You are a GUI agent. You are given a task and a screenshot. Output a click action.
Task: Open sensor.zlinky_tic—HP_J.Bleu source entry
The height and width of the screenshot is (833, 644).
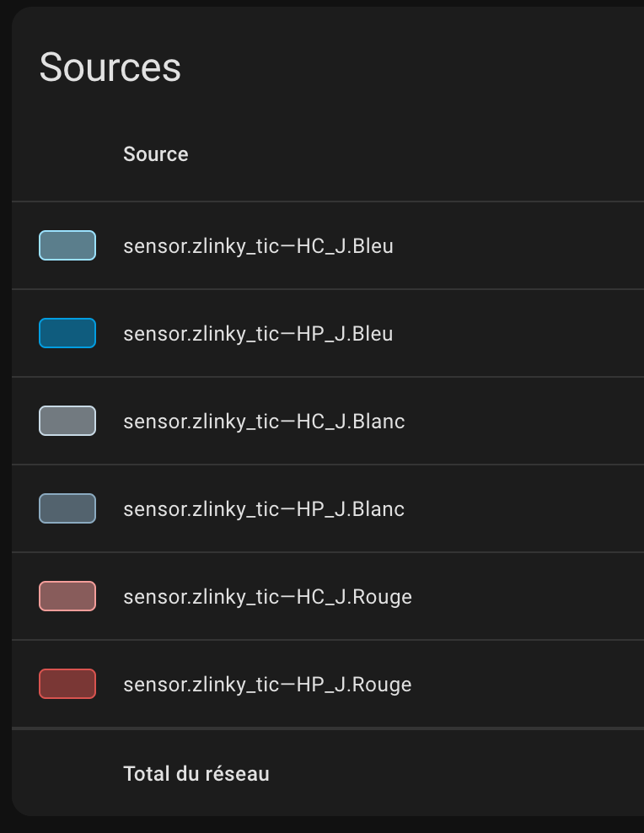258,334
